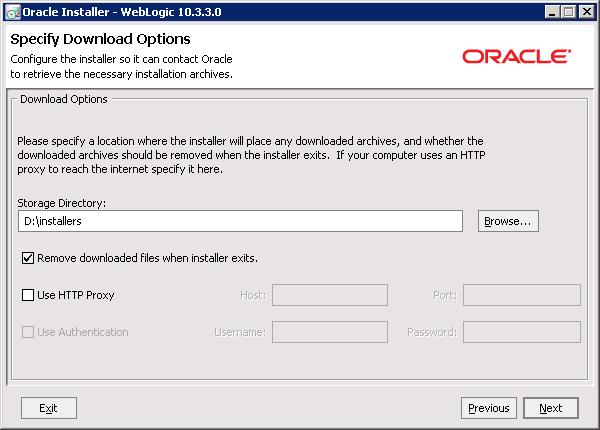600x430 pixels.
Task: Click the Host: label
Action: coord(253,295)
